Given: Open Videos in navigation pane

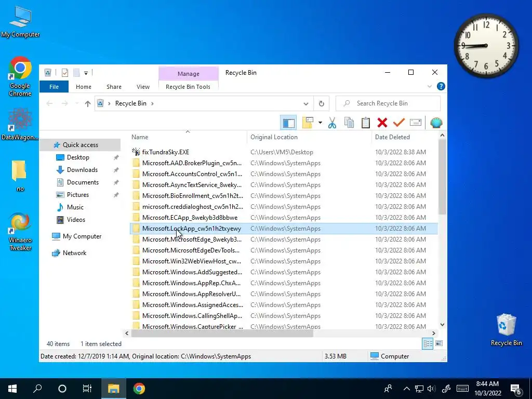Looking at the screenshot, I should coord(76,220).
